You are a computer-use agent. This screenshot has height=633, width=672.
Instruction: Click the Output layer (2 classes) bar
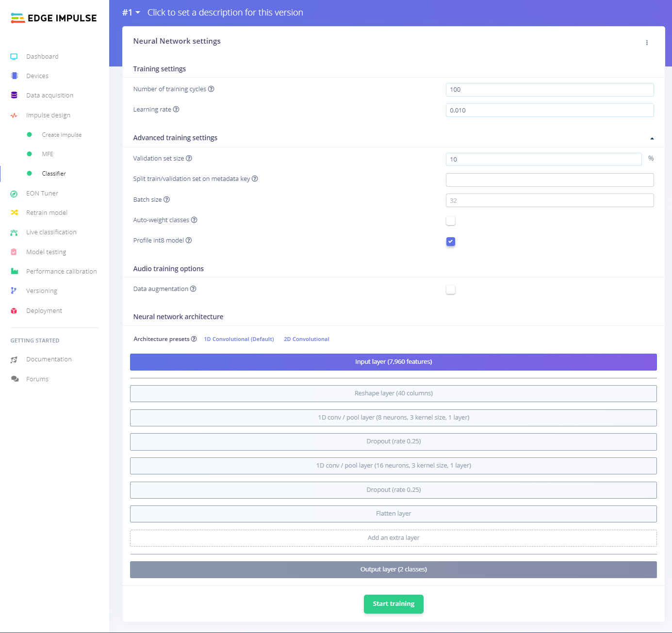coord(393,569)
